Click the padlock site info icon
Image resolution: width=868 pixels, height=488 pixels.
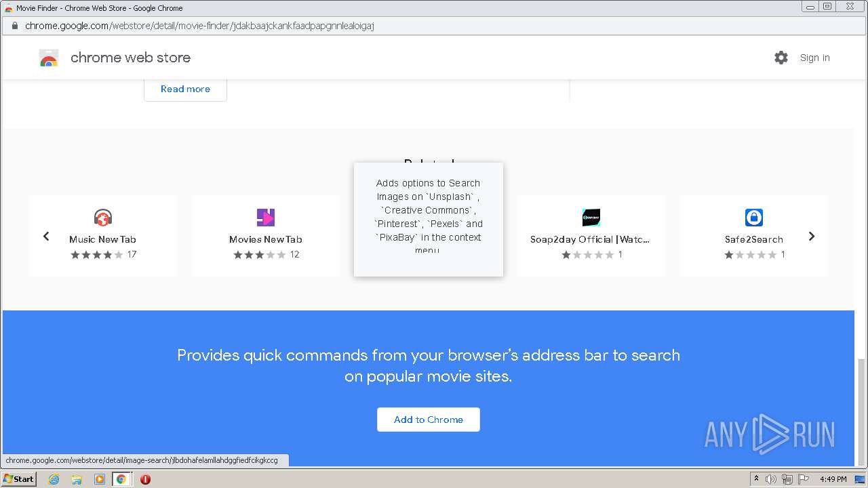15,26
